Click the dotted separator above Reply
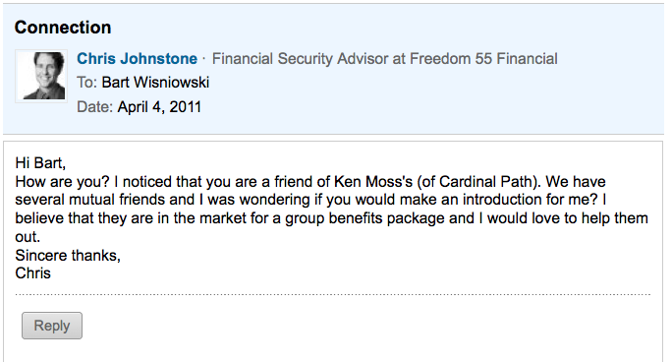Image resolution: width=672 pixels, height=362 pixels. pyautogui.click(x=333, y=294)
